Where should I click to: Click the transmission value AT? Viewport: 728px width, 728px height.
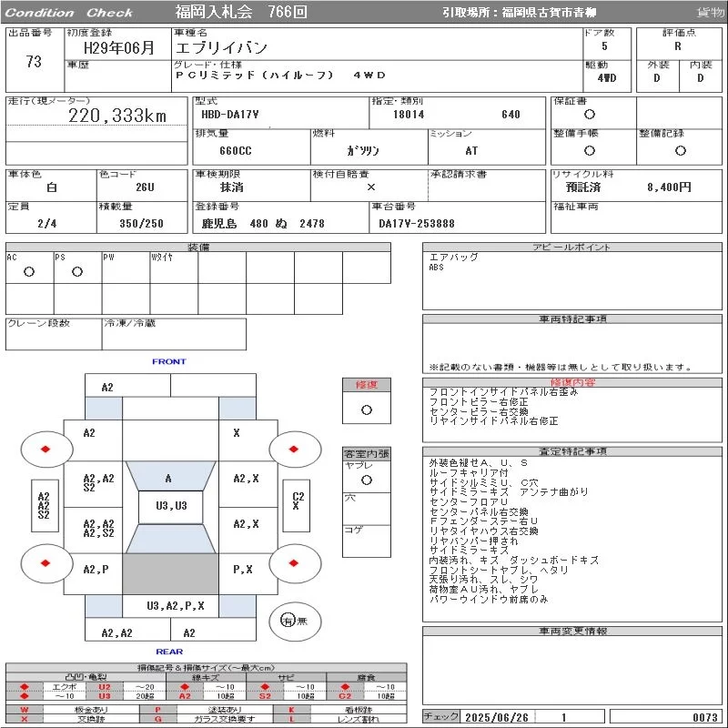471,150
